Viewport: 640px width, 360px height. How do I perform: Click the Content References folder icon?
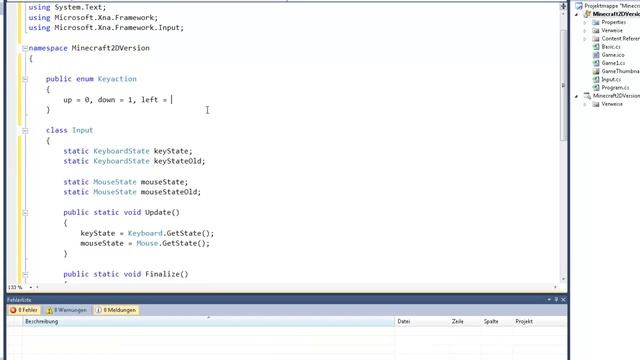pos(596,39)
